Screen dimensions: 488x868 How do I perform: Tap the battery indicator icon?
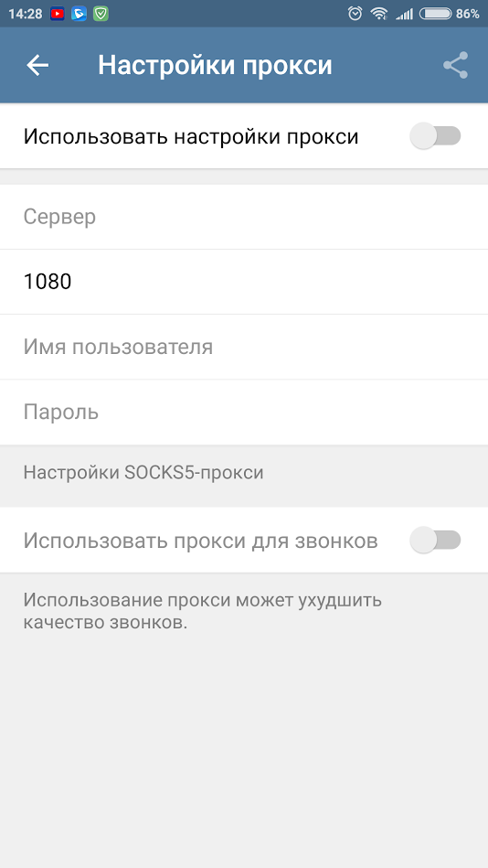(x=435, y=14)
